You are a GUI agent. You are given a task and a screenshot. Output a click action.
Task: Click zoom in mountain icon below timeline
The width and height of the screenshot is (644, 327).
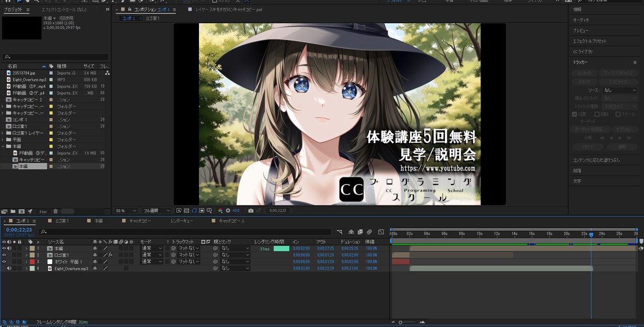[422, 322]
